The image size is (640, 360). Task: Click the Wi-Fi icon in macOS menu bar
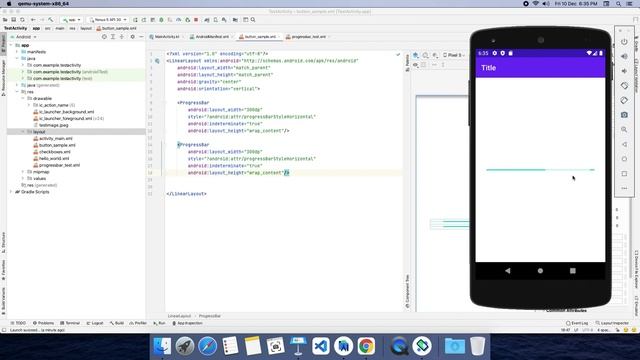[536, 3]
